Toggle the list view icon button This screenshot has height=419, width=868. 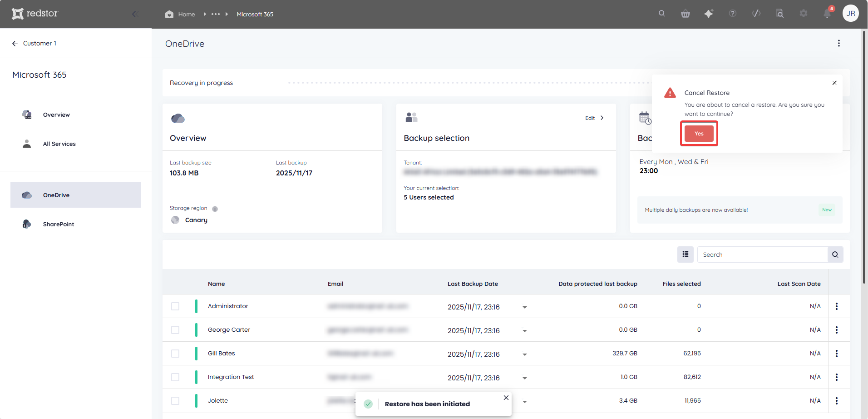tap(686, 254)
